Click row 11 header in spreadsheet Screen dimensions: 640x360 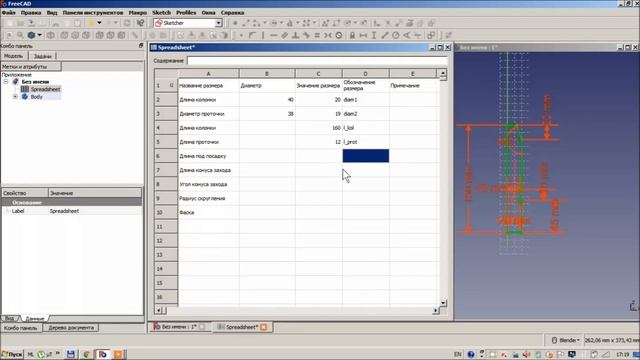coord(166,227)
